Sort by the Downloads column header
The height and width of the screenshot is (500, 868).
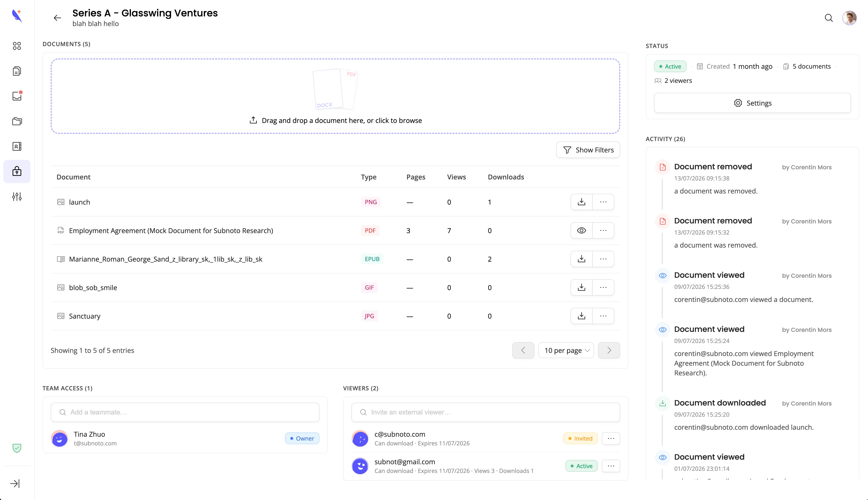tap(506, 177)
